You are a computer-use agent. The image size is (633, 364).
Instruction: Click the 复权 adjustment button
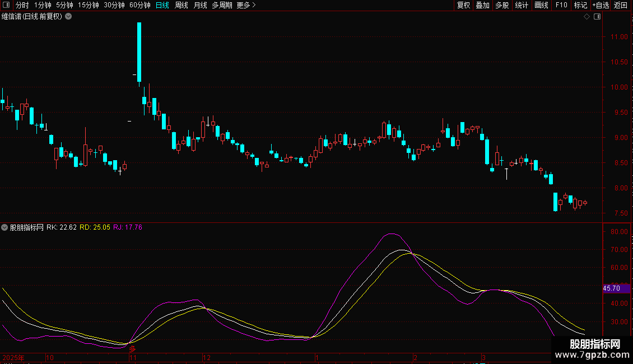(463, 5)
